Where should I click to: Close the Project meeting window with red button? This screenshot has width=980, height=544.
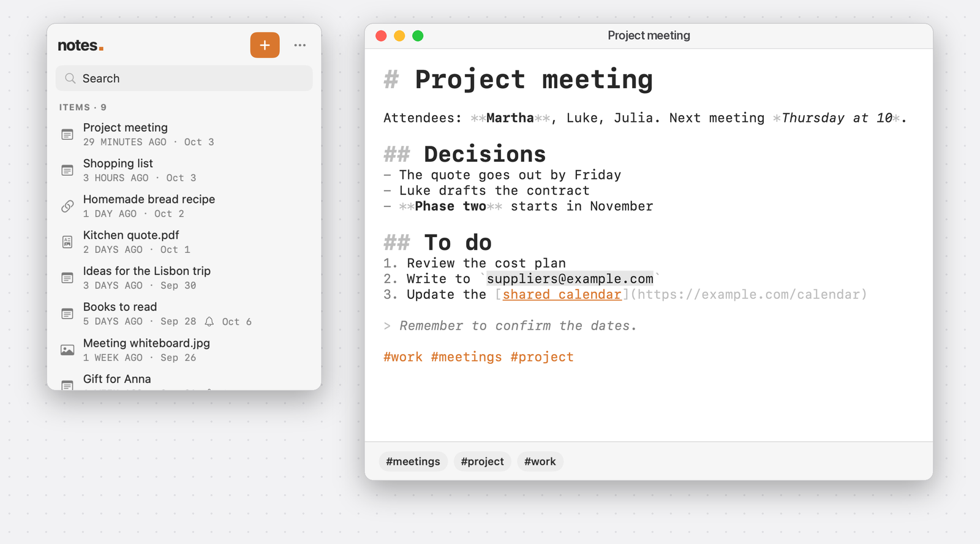click(x=381, y=36)
